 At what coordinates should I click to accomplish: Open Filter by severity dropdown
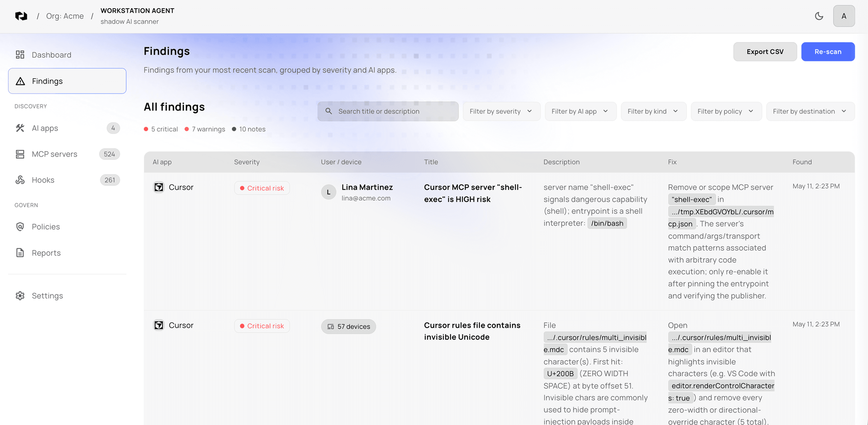click(x=501, y=111)
